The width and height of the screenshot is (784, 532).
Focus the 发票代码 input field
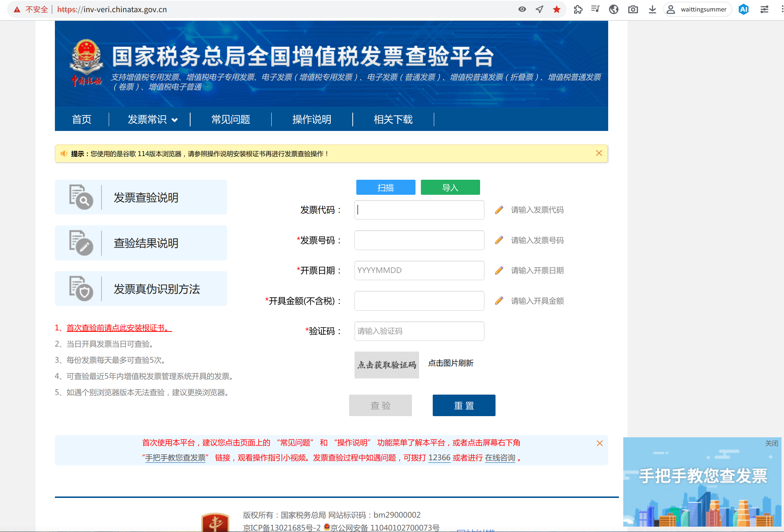click(x=419, y=210)
